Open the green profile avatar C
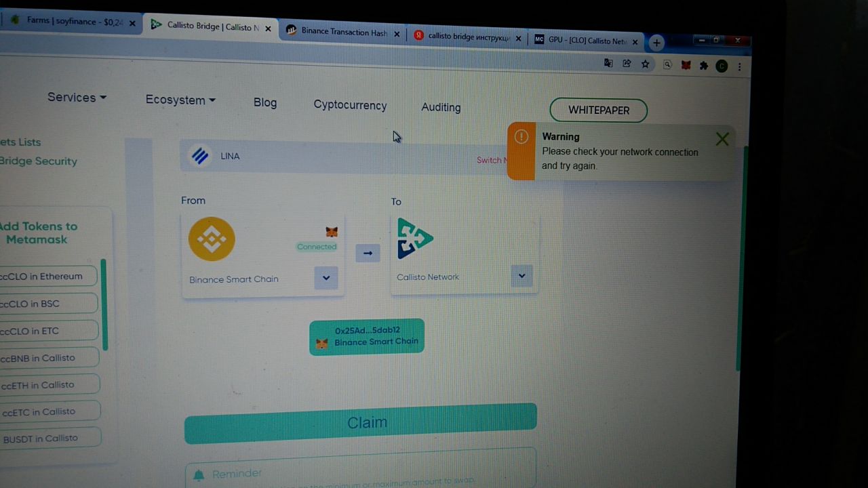 pyautogui.click(x=722, y=66)
